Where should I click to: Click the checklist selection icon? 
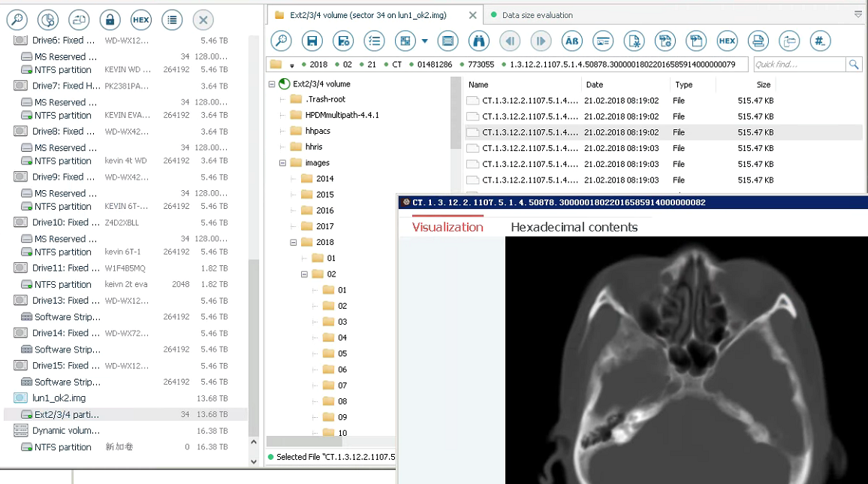point(374,41)
